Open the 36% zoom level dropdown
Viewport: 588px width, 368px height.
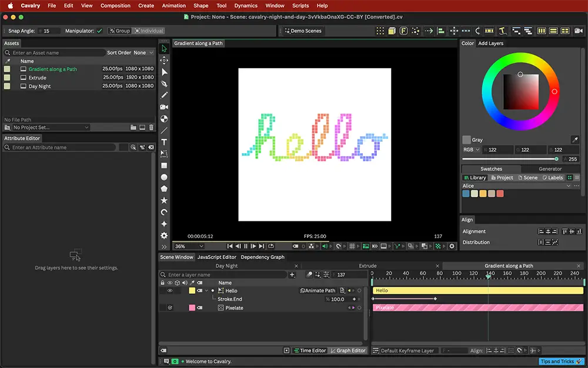click(x=189, y=246)
